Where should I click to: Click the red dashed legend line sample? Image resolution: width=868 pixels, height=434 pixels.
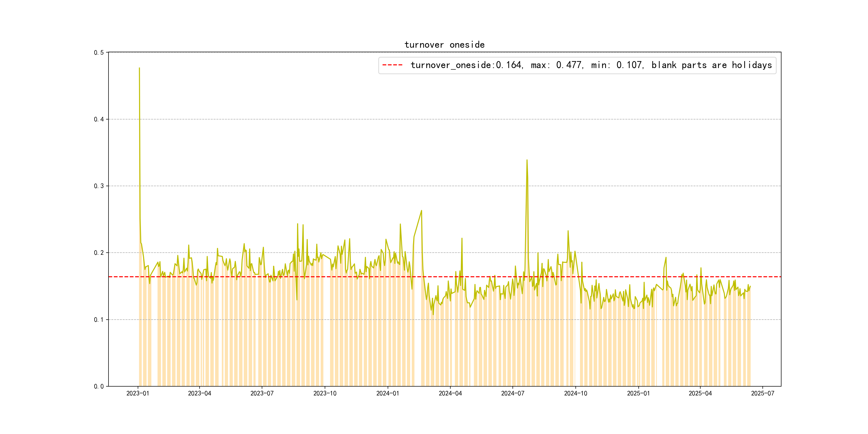pos(392,65)
